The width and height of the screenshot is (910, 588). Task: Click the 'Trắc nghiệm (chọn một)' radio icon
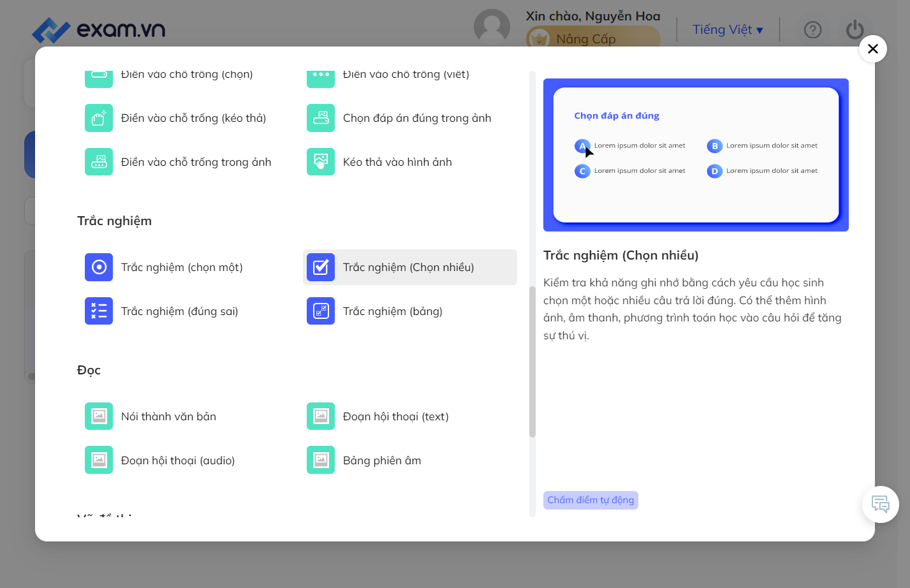(x=99, y=267)
